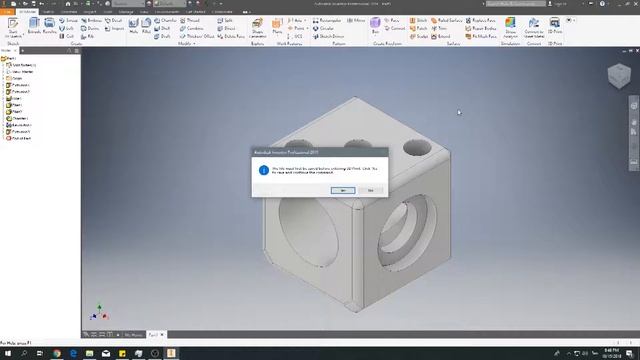Switch to the Sketch ribbon tab
640x360 pixels.
pos(48,12)
